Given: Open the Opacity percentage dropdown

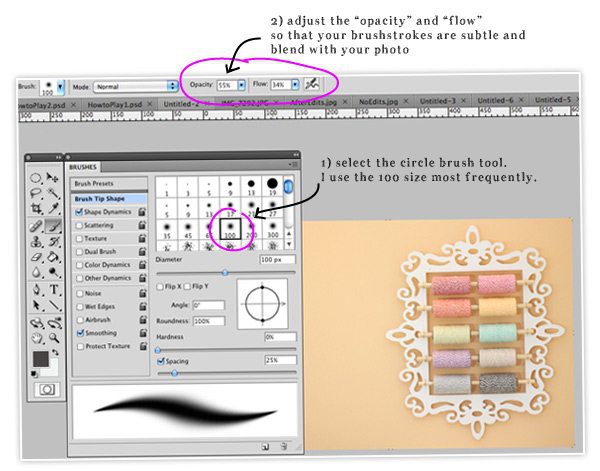Looking at the screenshot, I should tap(241, 87).
